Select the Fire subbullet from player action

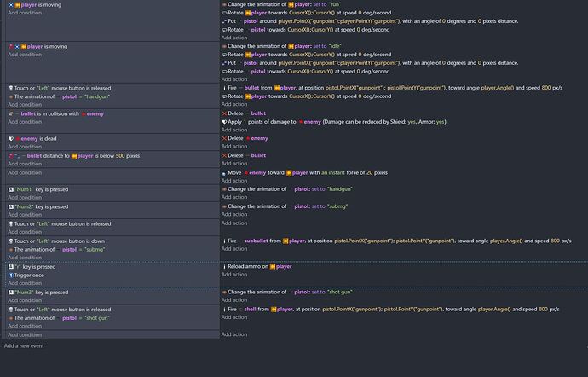401,241
